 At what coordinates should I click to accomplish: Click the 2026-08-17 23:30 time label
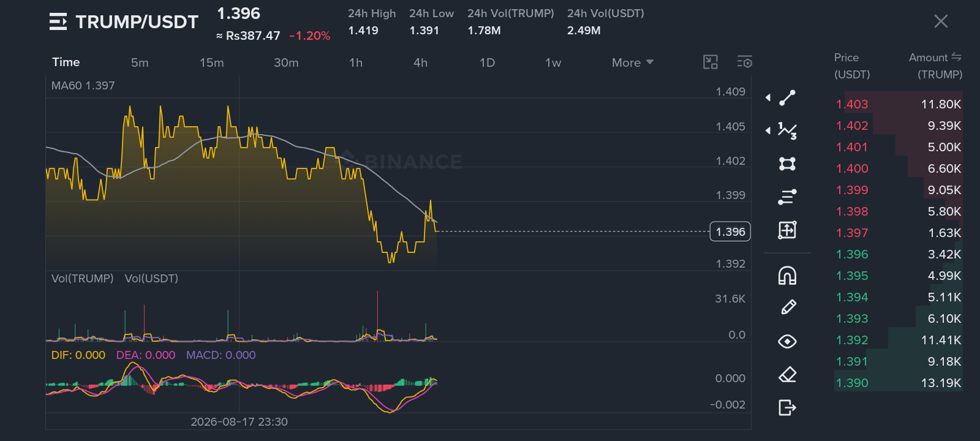(x=239, y=421)
